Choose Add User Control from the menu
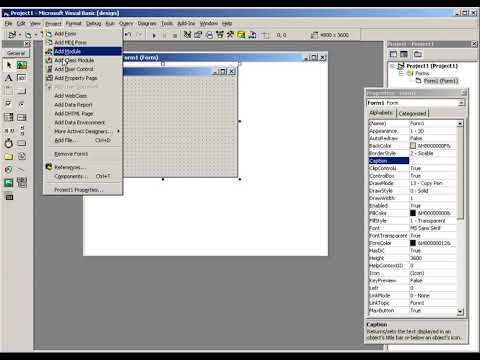 pyautogui.click(x=83, y=69)
